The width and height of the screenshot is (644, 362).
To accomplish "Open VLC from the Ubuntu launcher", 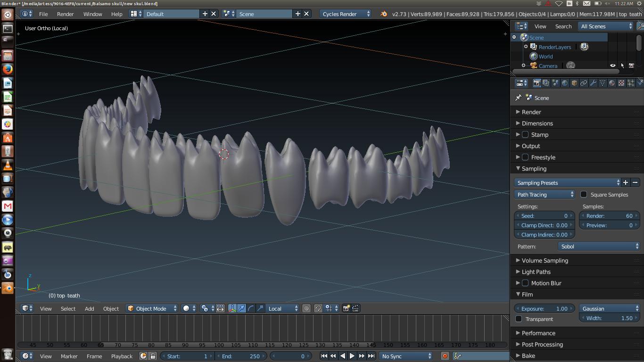I will point(8,165).
